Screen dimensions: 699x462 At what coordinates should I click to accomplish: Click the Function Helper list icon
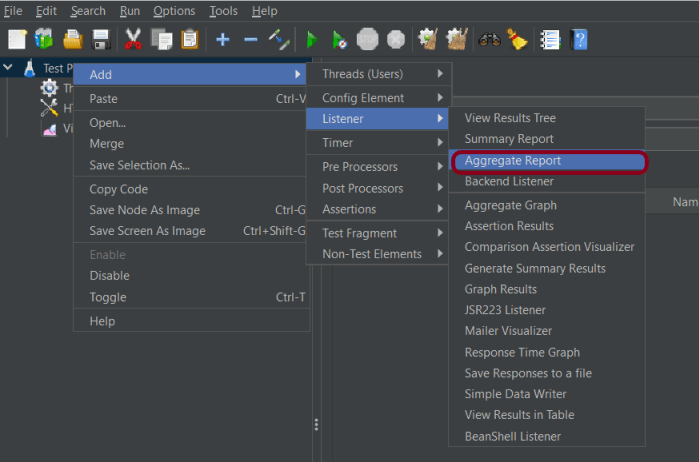pyautogui.click(x=550, y=40)
